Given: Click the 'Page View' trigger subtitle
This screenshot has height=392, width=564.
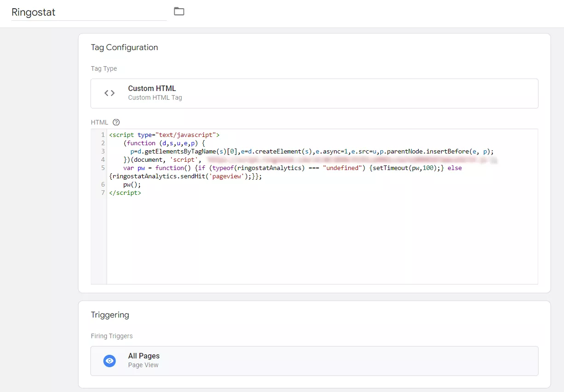Looking at the screenshot, I should [143, 365].
